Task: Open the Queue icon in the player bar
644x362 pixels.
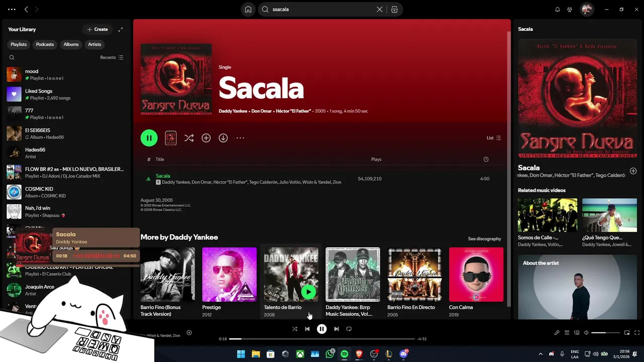Action: pyautogui.click(x=567, y=333)
